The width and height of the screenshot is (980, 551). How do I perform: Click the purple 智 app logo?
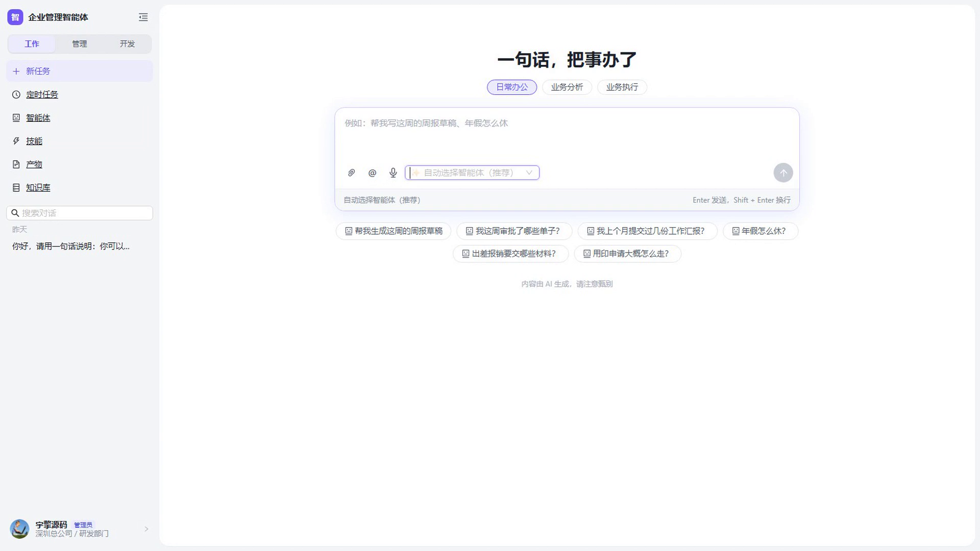coord(15,17)
